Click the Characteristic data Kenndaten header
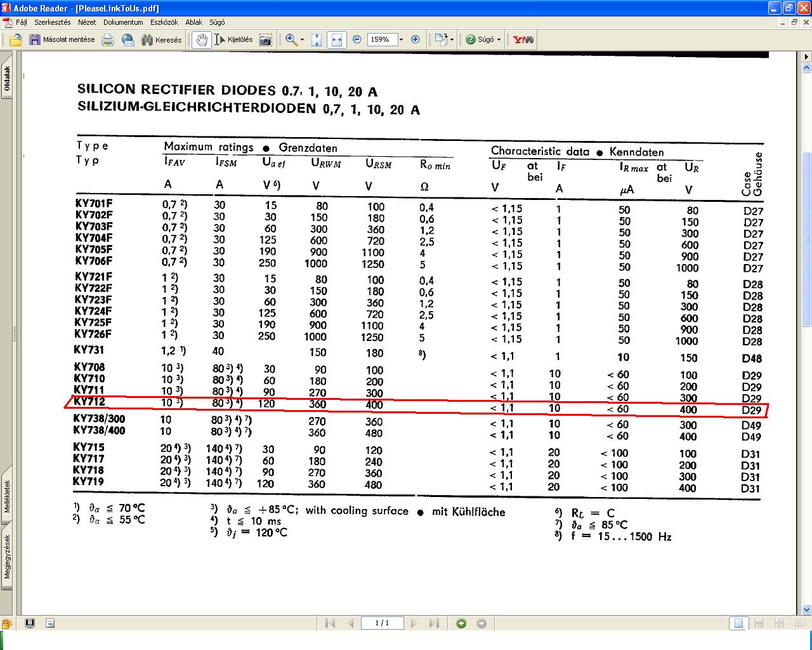812x650 pixels. tap(577, 152)
